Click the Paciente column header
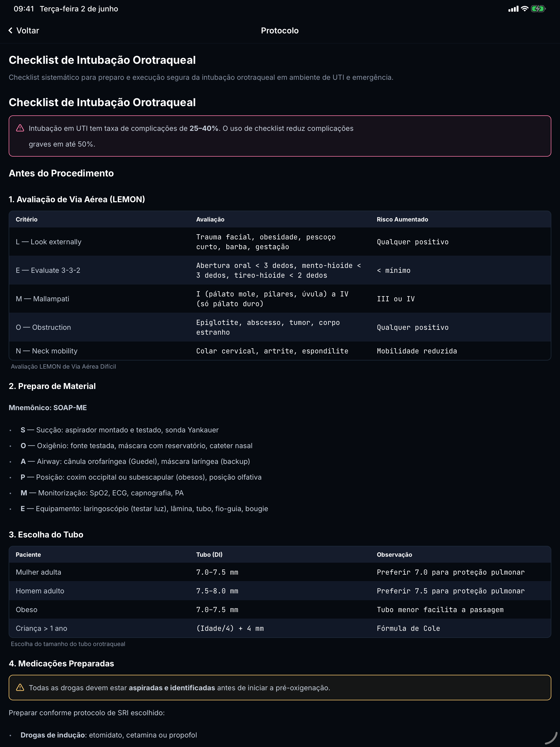 [x=28, y=555]
